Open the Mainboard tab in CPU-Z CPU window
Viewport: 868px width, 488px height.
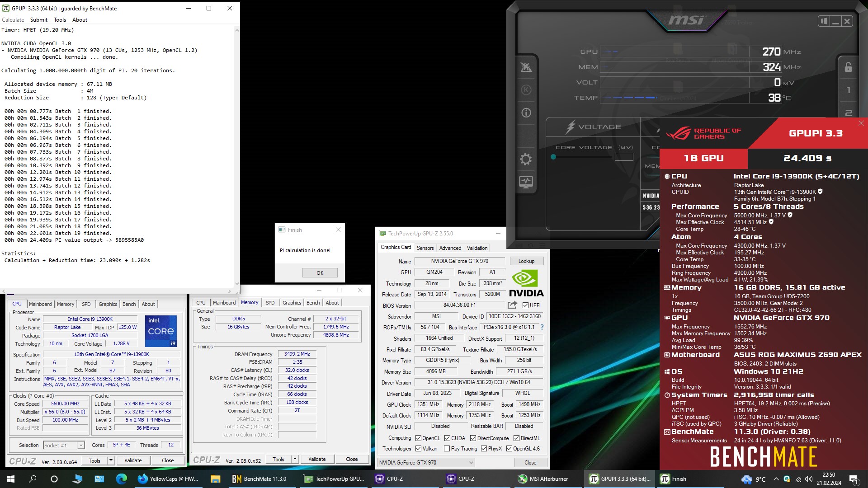[40, 304]
